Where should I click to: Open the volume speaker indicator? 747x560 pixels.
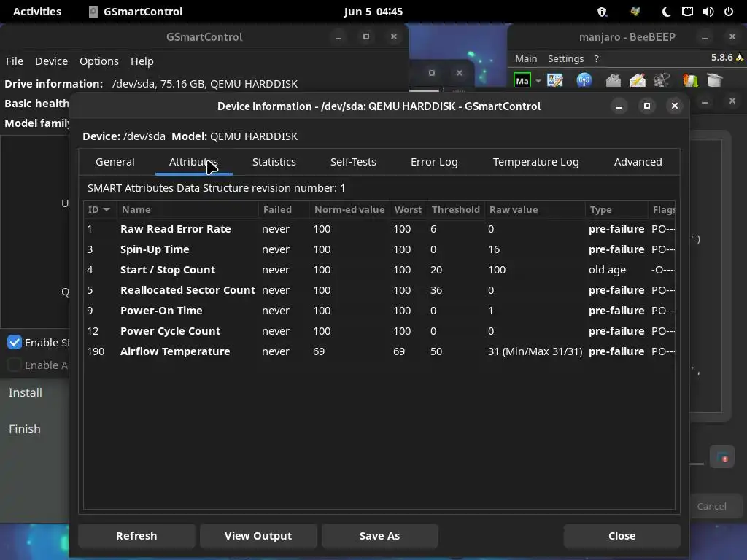708,12
